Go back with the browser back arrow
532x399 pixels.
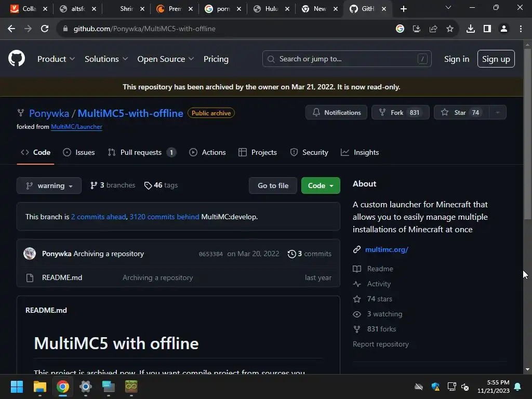(11, 29)
